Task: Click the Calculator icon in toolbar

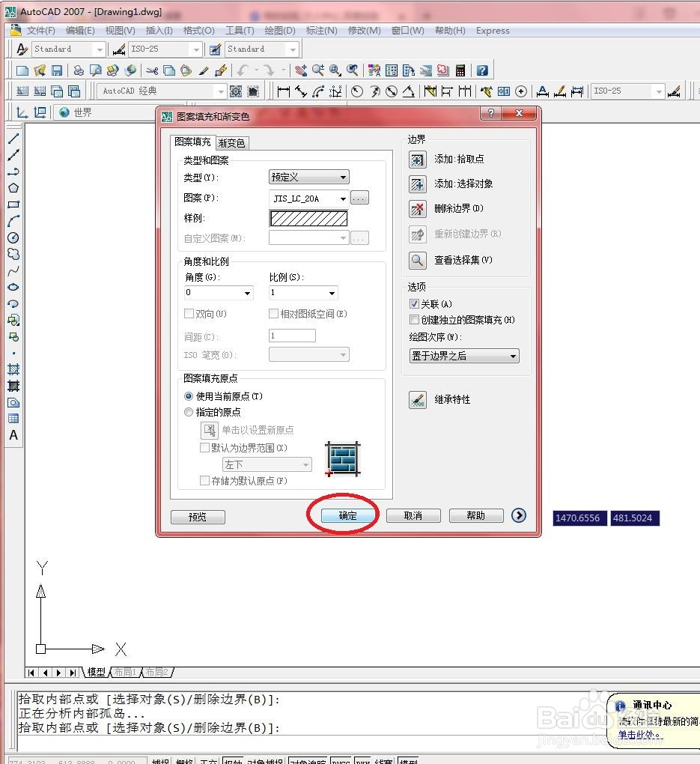Action: [x=460, y=70]
